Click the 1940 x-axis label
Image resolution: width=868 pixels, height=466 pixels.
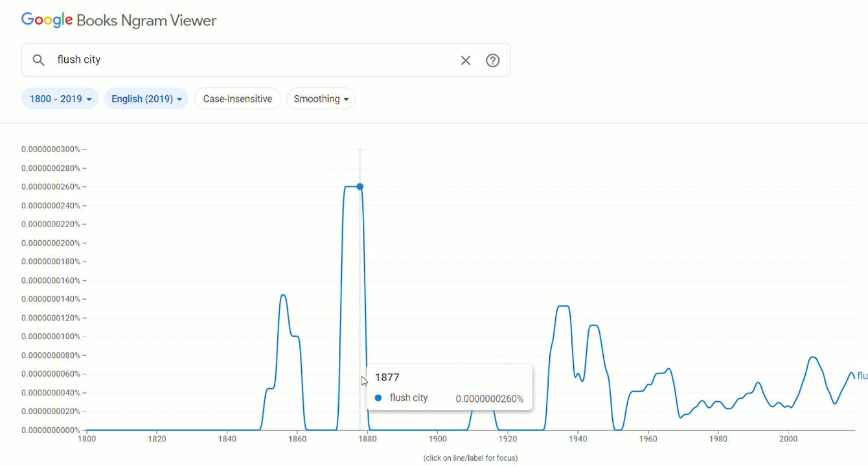point(578,439)
